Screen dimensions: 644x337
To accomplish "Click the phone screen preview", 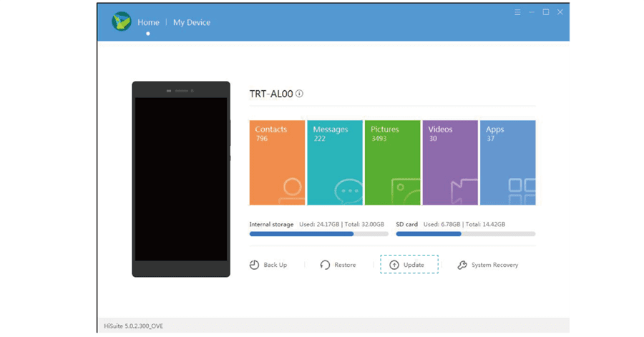I will click(x=181, y=179).
